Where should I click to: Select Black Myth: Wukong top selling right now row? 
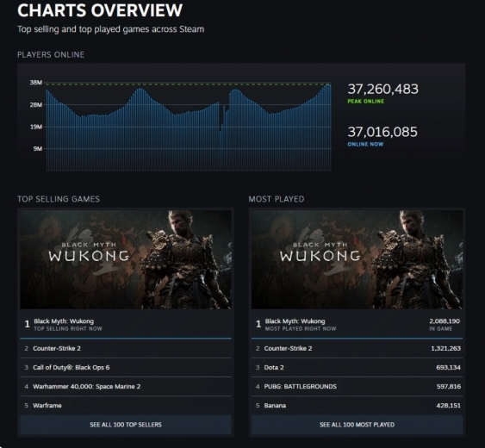[126, 324]
